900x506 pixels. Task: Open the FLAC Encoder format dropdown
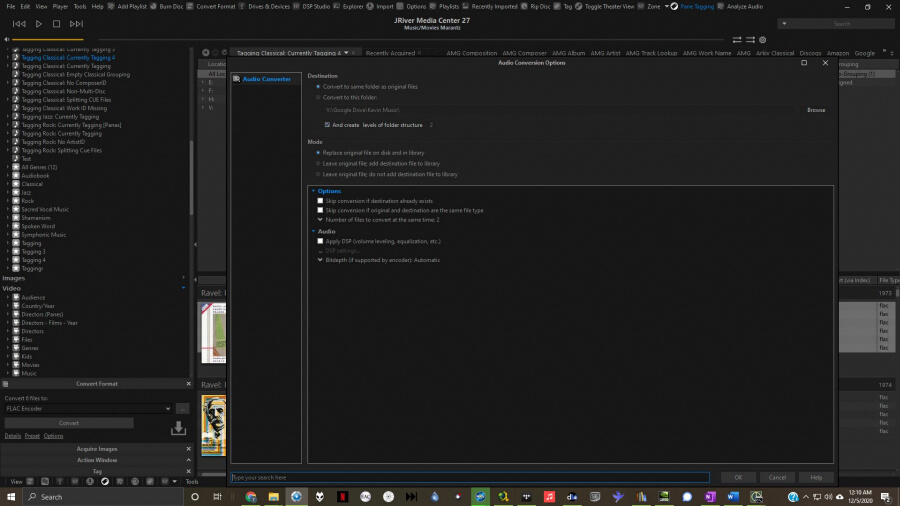[88, 409]
